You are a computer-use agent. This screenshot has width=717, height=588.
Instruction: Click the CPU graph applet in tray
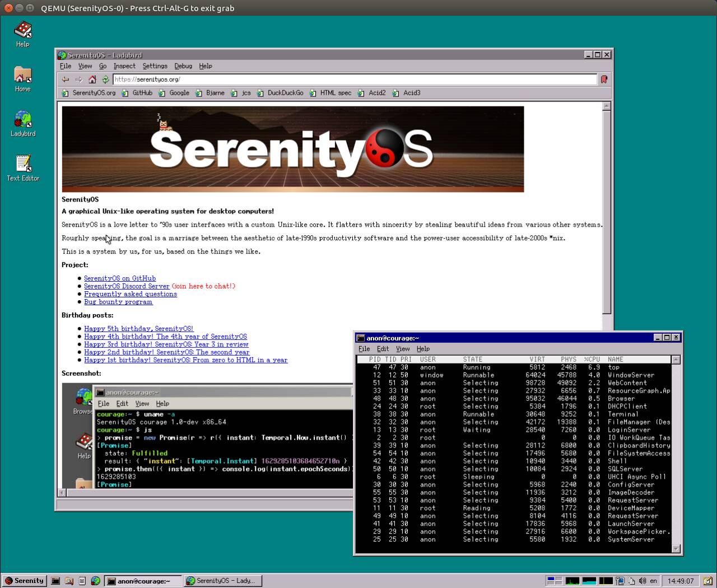click(x=572, y=581)
